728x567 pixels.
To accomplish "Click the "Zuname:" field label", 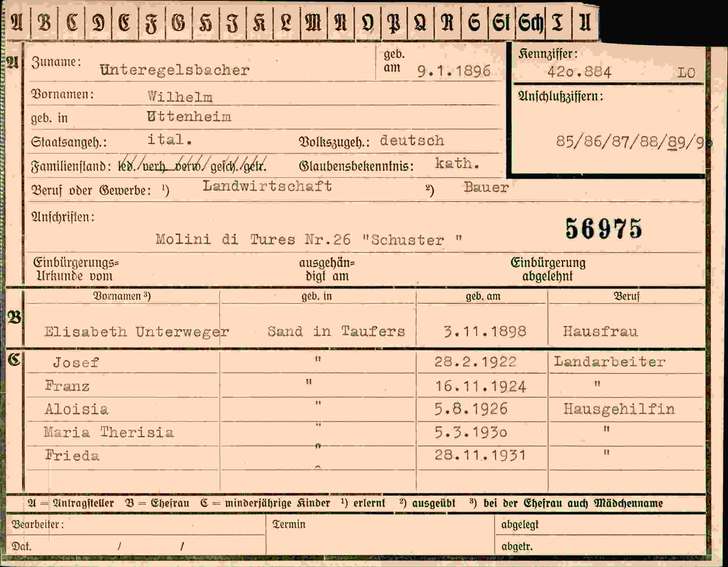I will tap(56, 62).
